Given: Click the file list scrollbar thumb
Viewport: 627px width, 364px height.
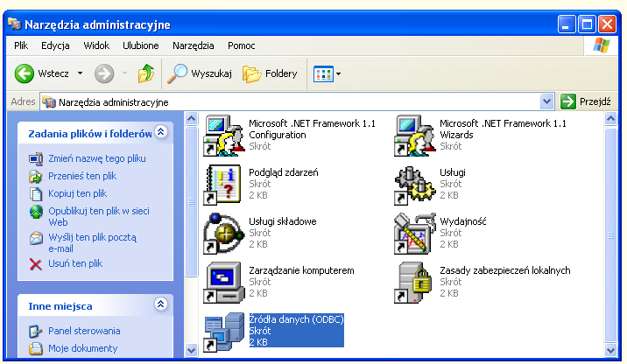Looking at the screenshot, I should [x=610, y=235].
